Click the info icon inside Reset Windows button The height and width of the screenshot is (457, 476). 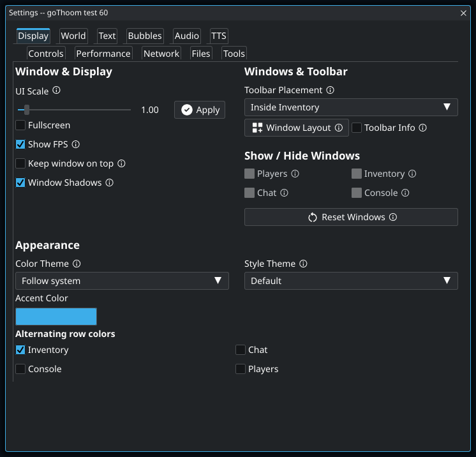coord(393,217)
